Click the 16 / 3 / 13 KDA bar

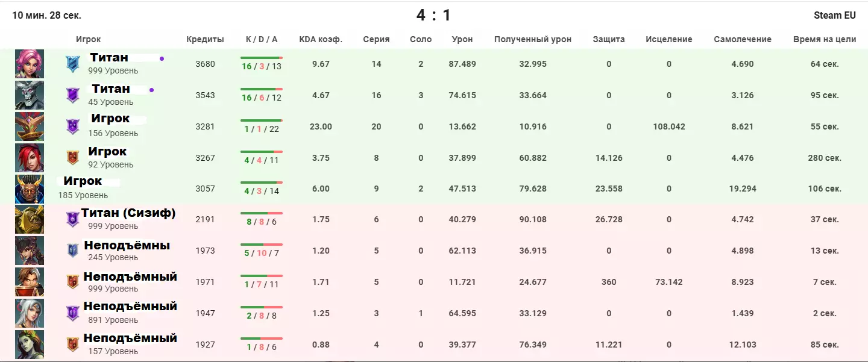(261, 58)
